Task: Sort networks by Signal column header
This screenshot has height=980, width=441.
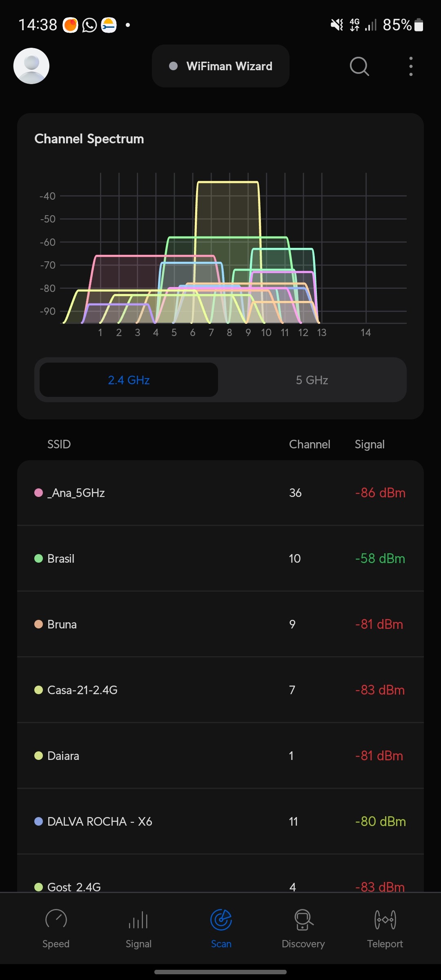Action: (370, 444)
